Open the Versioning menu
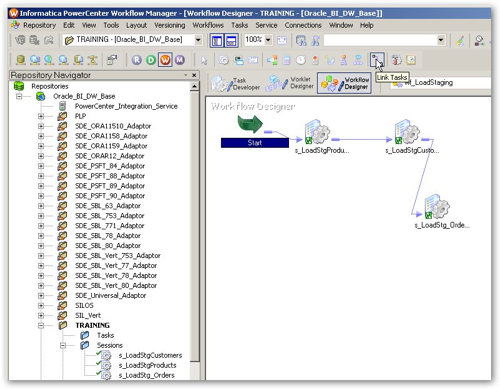 point(170,25)
